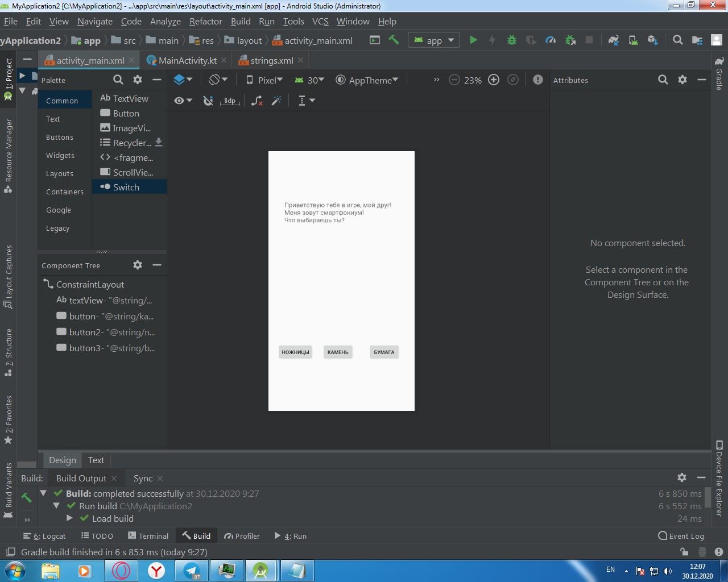Screen dimensions: 728x582
Task: Open the Profiler tool window
Action: click(242, 536)
